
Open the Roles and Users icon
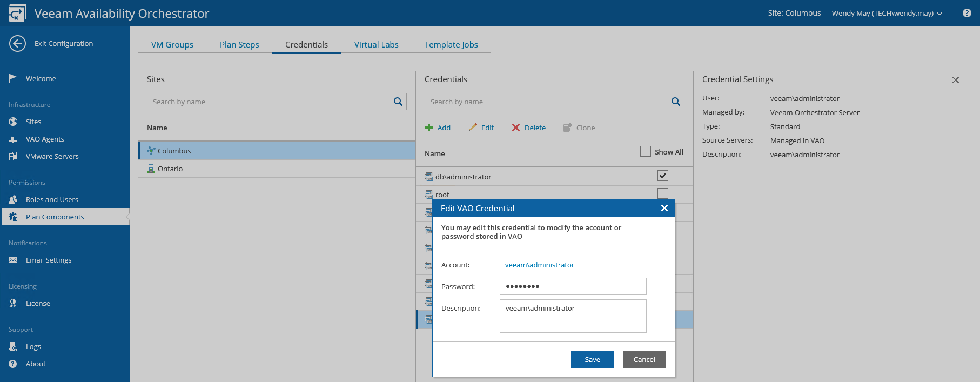click(13, 199)
